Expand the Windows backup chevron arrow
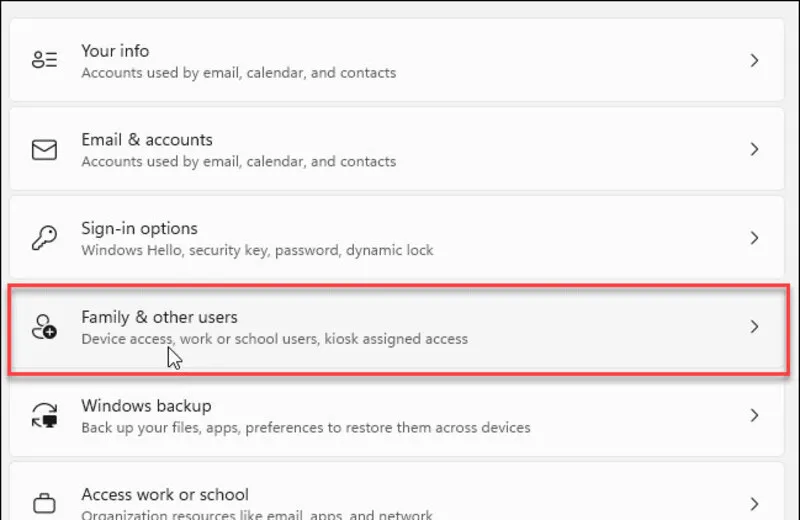Viewport: 800px width, 520px height. pyautogui.click(x=755, y=415)
